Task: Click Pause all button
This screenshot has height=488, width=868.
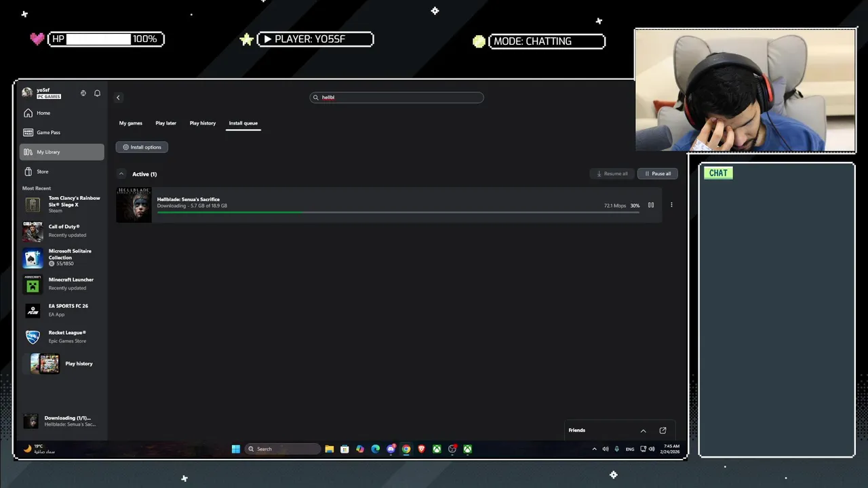Action: tap(657, 174)
